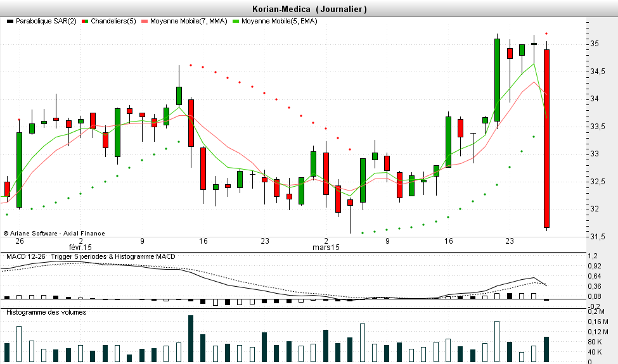Screen dimensions: 618x364
Task: Click the 31,5 price axis label
Action: click(598, 237)
